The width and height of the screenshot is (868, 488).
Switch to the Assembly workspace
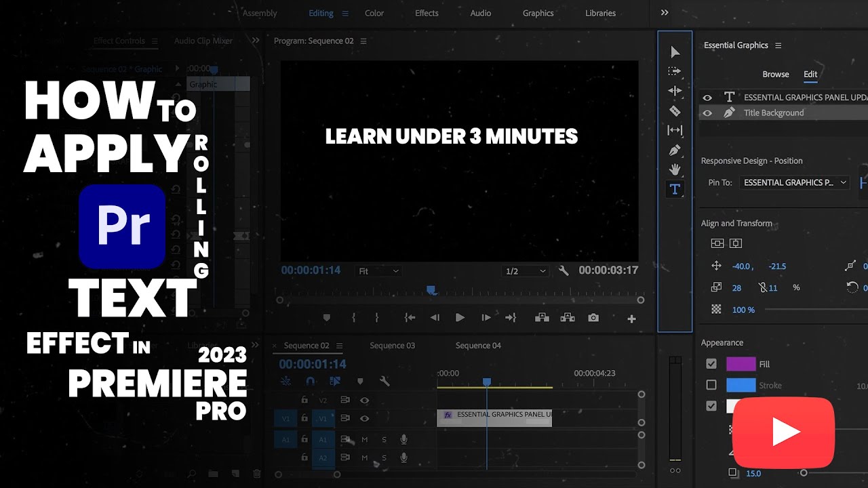point(260,14)
